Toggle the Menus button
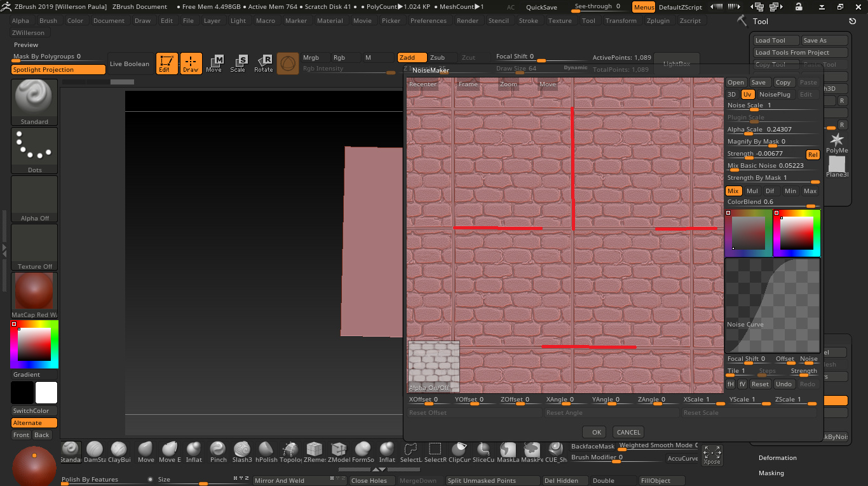Screen dimensions: 868x486 click(x=644, y=7)
